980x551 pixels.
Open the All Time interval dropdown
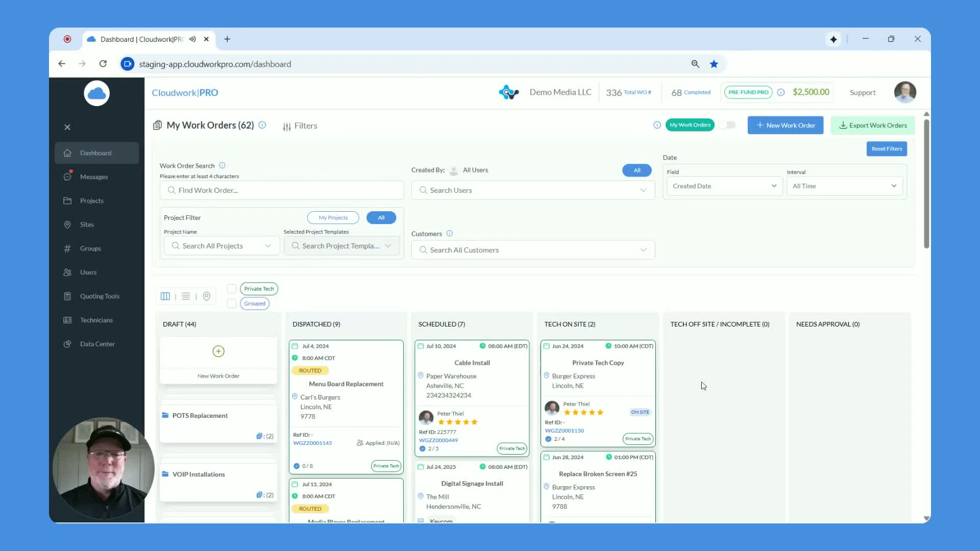coord(845,186)
